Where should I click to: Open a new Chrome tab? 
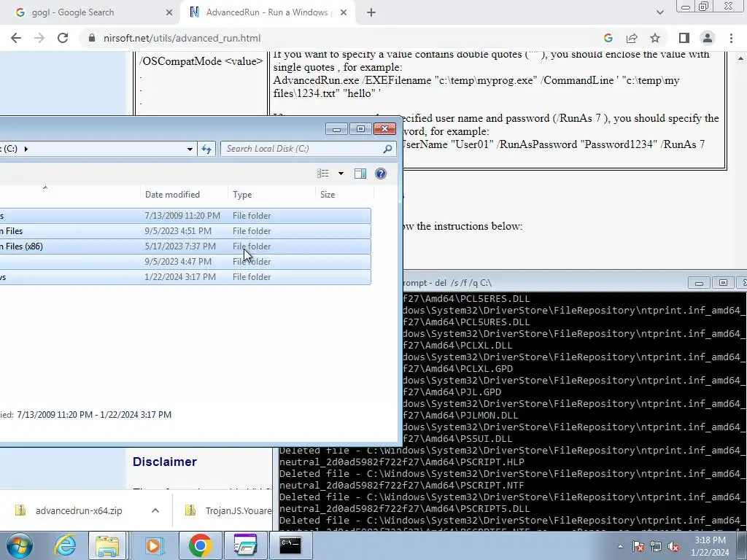point(371,12)
